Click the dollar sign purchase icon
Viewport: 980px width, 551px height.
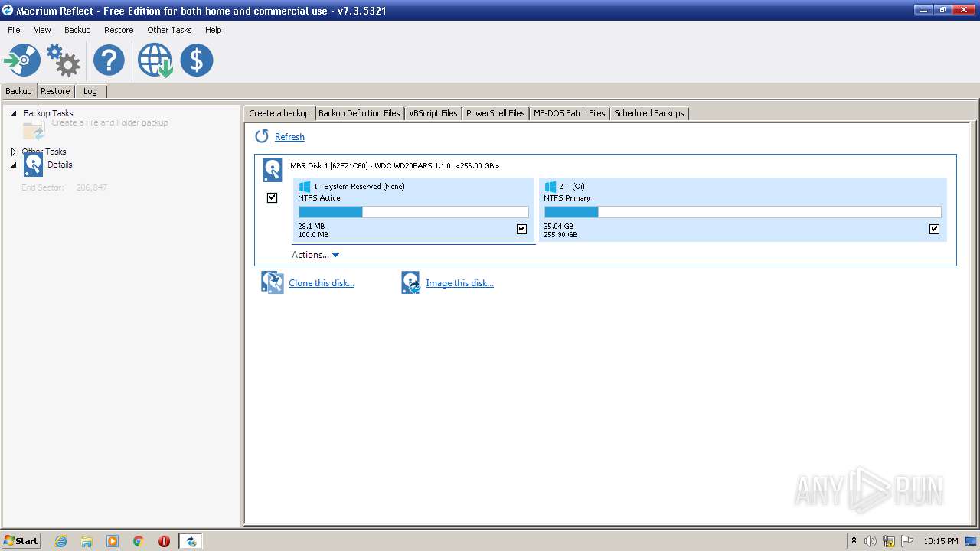[197, 60]
